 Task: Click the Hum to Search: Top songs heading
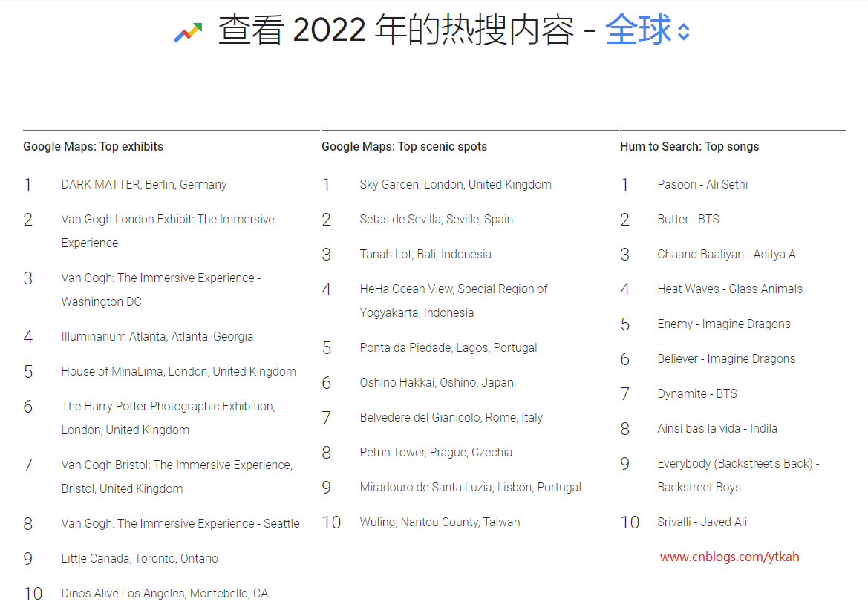(x=689, y=147)
